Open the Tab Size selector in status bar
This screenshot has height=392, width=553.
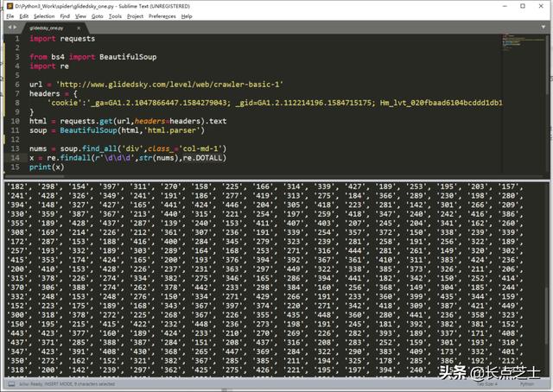pos(487,384)
